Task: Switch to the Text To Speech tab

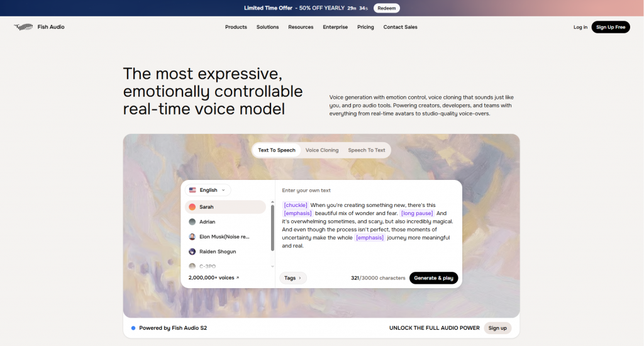Action: [277, 150]
